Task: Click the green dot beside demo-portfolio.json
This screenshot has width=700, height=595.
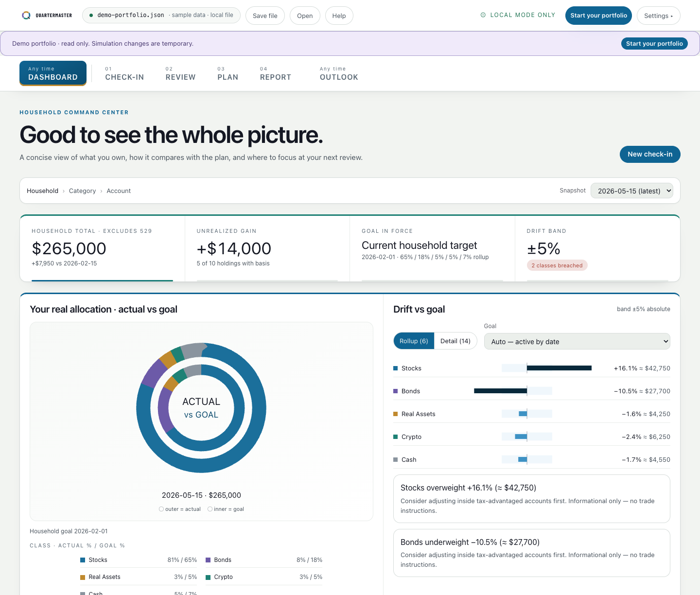Action: (x=91, y=15)
